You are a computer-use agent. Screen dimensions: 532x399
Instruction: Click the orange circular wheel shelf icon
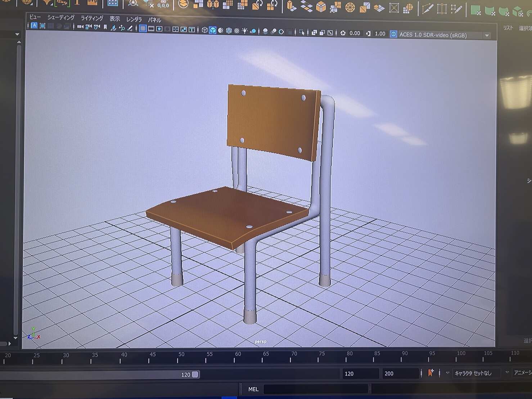(x=350, y=8)
